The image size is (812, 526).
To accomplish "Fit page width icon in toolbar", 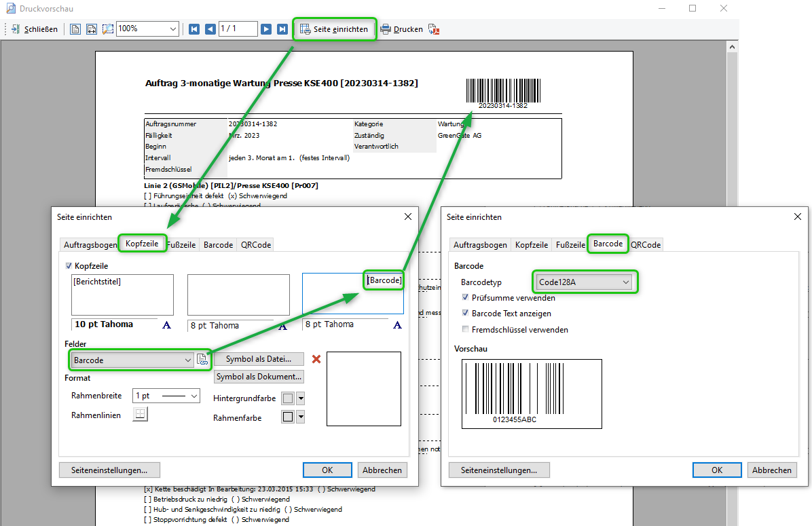I will (x=92, y=29).
